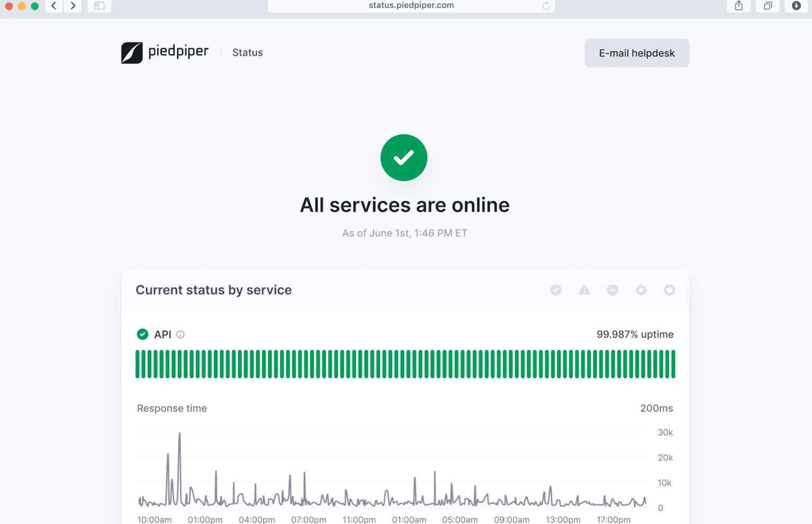Open the Current status by service panel
812x524 pixels.
tap(213, 290)
